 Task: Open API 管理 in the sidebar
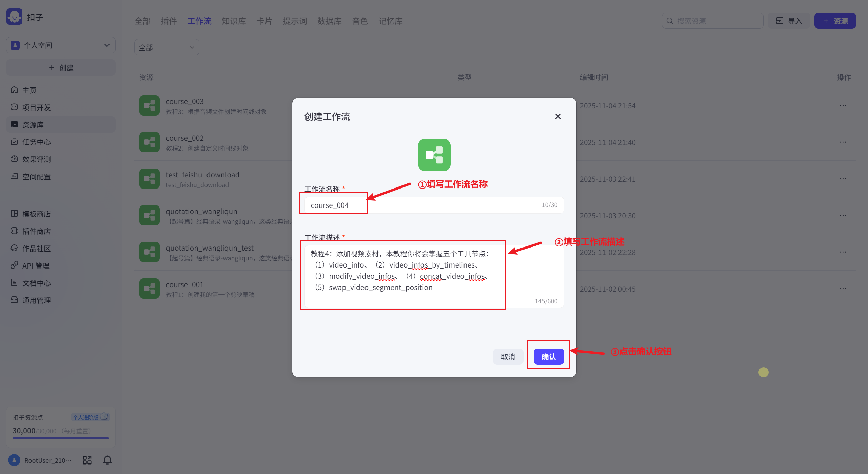pos(35,265)
